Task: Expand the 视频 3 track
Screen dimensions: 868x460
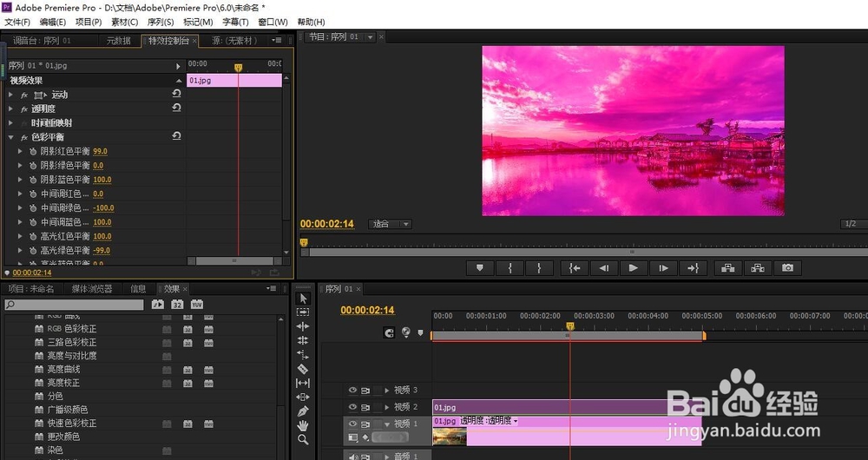Action: point(387,391)
